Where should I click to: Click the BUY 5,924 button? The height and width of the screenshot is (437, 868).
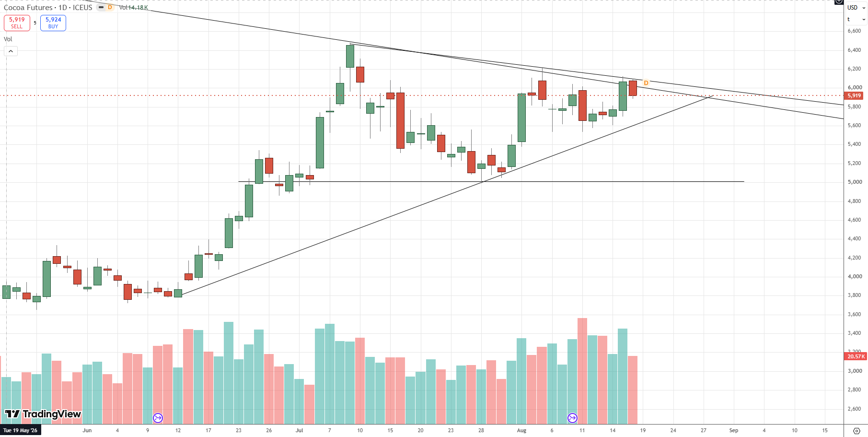point(53,23)
